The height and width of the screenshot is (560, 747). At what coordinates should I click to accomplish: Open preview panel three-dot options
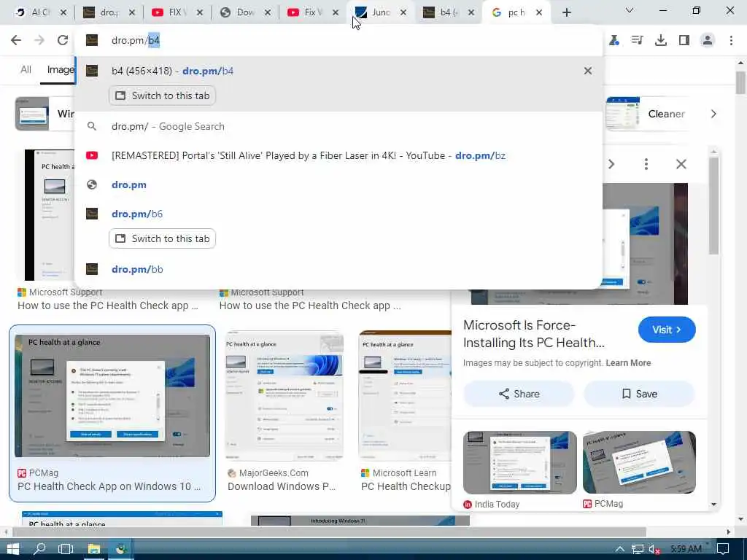point(646,164)
